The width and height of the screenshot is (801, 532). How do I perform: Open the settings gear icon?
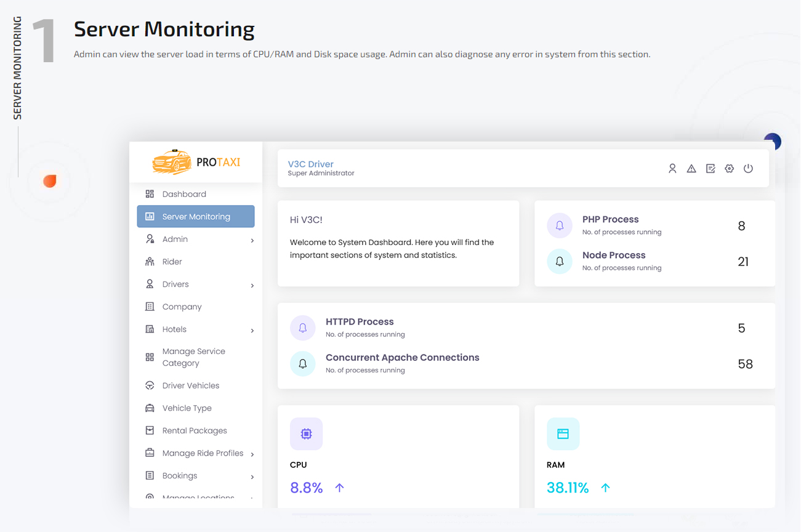[x=729, y=168]
